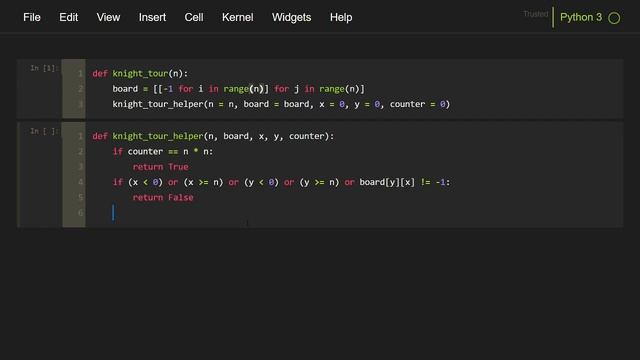Select the In [1] cell prompt
This screenshot has width=640, height=360.
click(x=44, y=68)
